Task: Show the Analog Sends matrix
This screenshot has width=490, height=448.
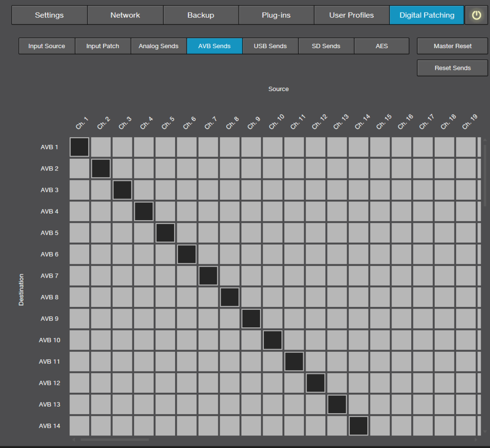Action: (x=159, y=46)
